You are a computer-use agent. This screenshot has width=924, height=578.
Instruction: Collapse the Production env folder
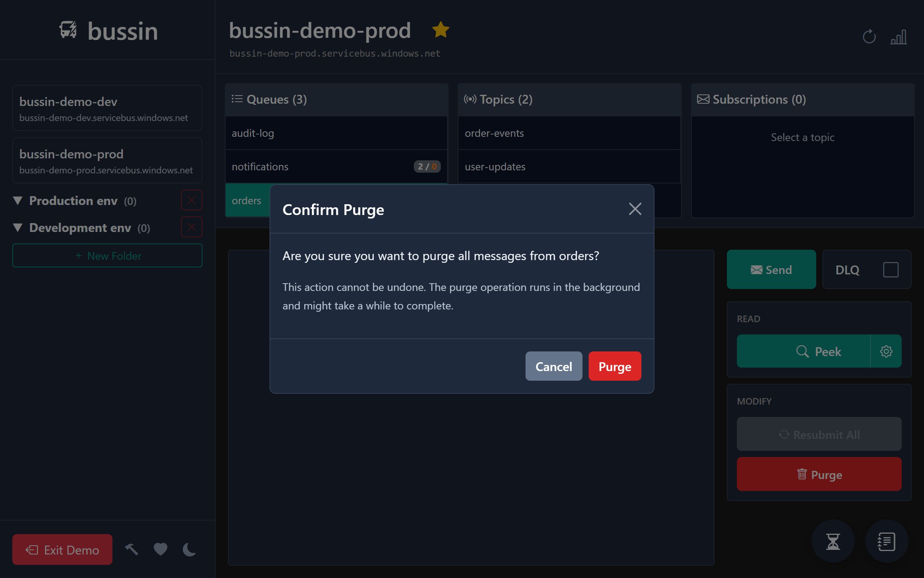(x=18, y=200)
